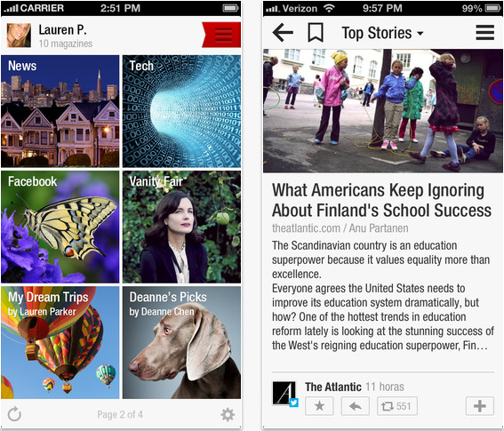Open the Finland's School Success headline
The width and height of the screenshot is (504, 431).
coord(381,200)
